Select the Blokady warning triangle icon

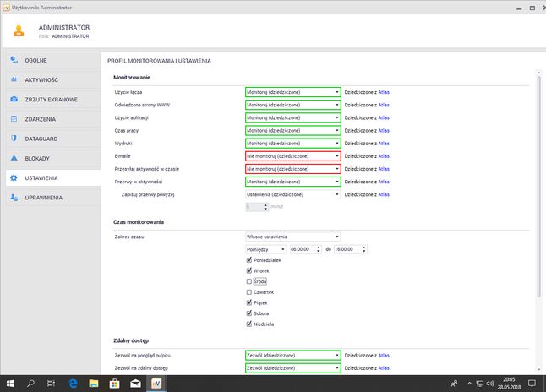[14, 158]
